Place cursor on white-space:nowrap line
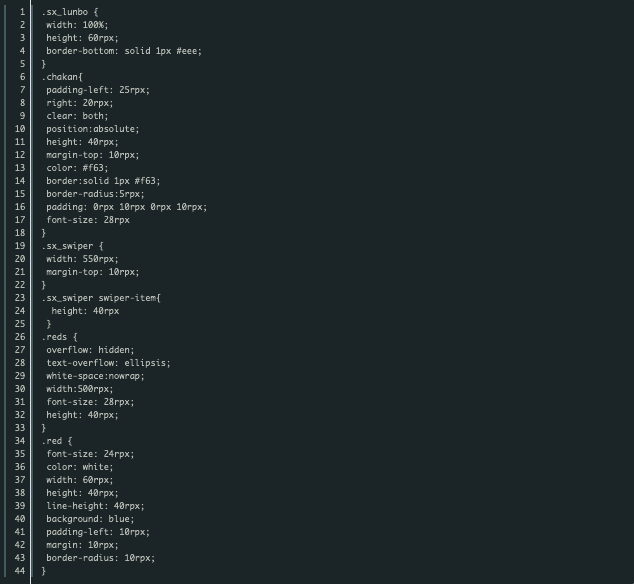 (x=95, y=376)
